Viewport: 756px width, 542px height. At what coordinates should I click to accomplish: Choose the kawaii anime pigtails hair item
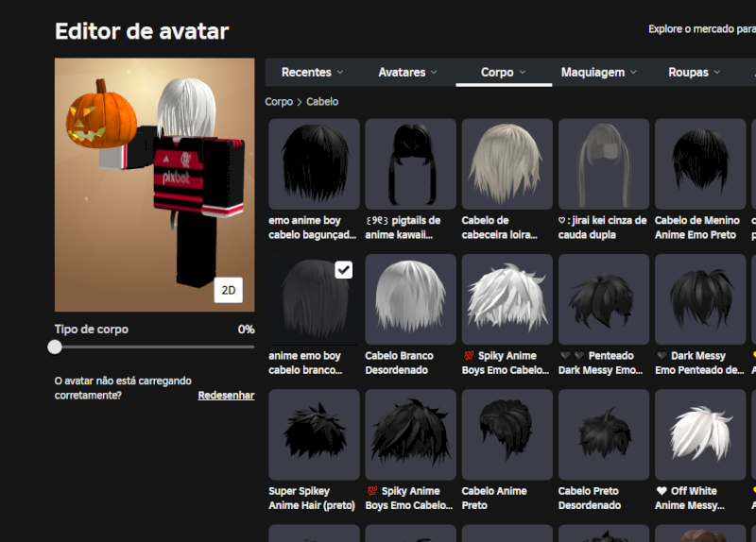click(x=410, y=163)
